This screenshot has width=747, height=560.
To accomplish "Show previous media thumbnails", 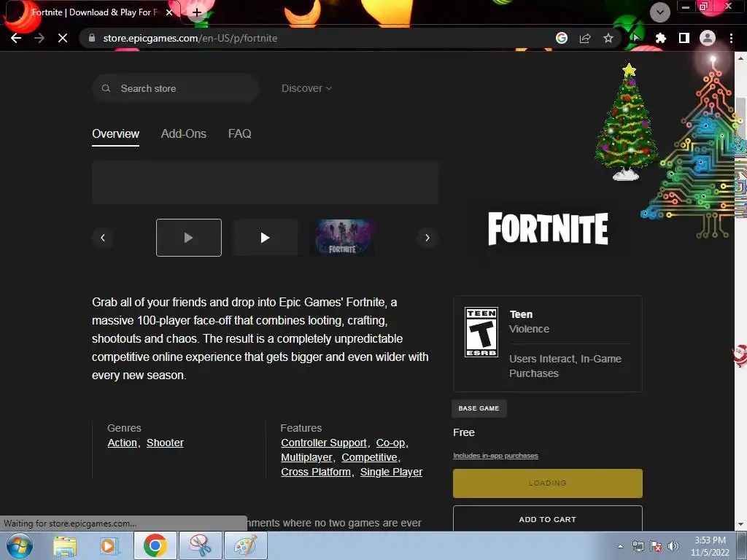I will point(103,238).
